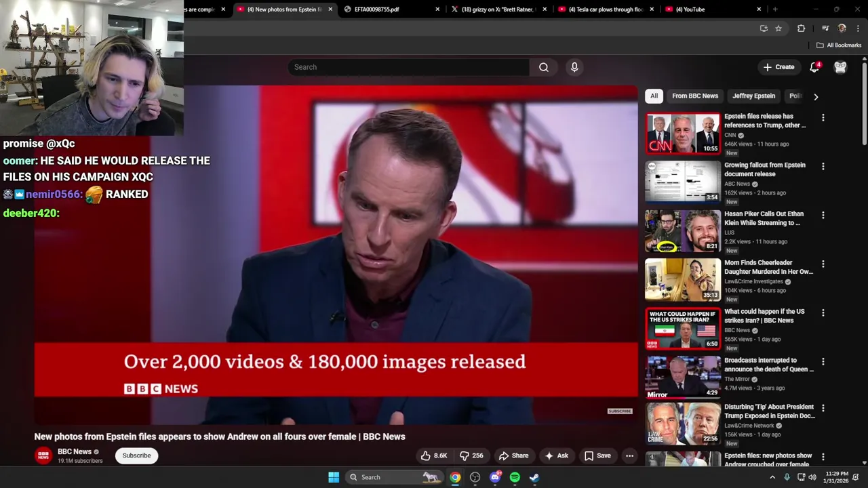The height and width of the screenshot is (488, 868).
Task: Click the Create video button
Action: pyautogui.click(x=778, y=67)
